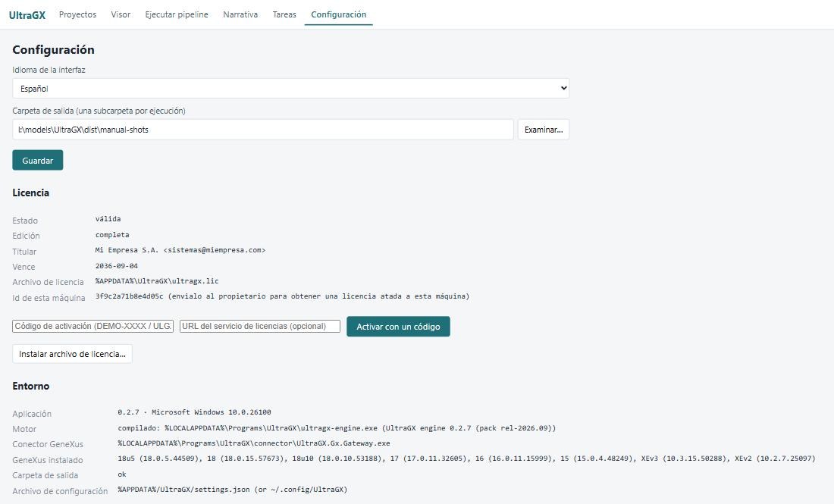Click the Examinar... button

coord(544,130)
